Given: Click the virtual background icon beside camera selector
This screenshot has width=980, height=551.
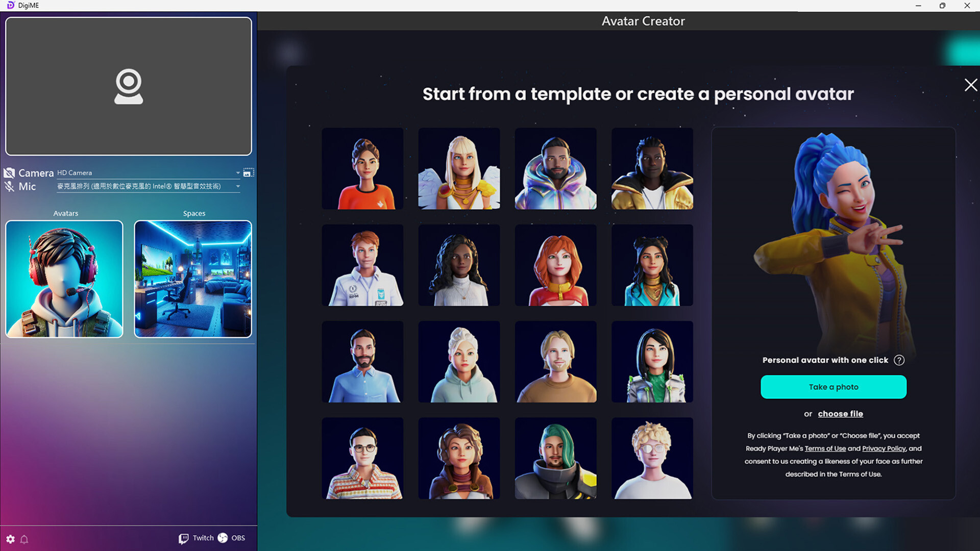Looking at the screenshot, I should [x=248, y=172].
